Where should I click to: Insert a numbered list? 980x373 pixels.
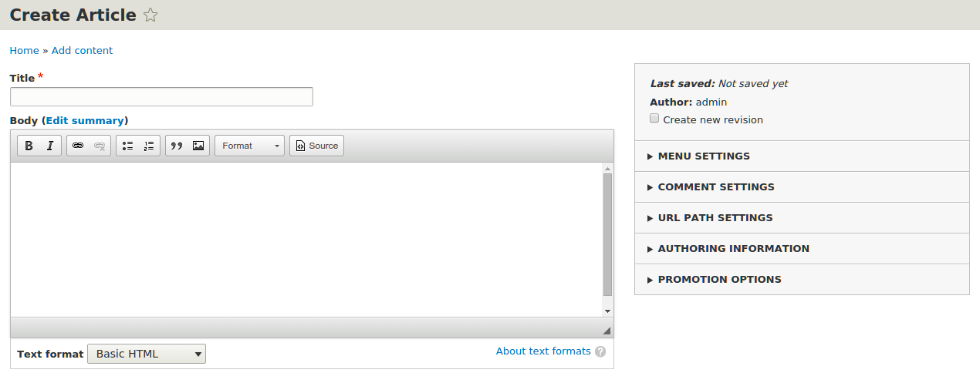pyautogui.click(x=149, y=146)
